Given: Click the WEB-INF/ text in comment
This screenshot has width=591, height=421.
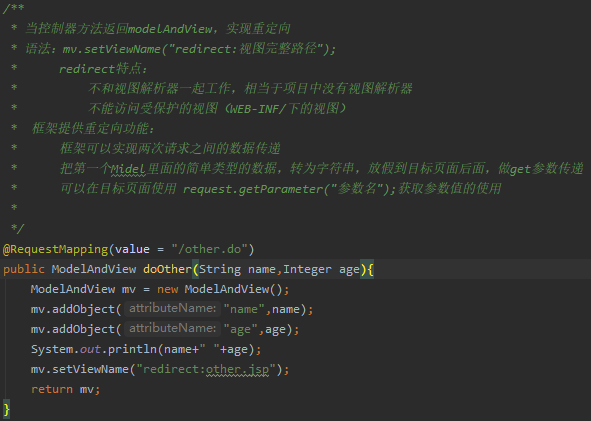Looking at the screenshot, I should click(257, 109).
